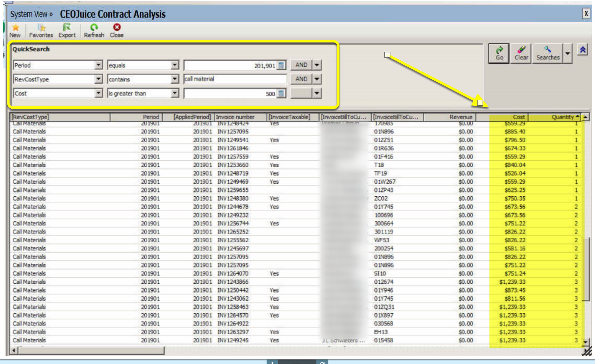
Task: Click the horizontal scrollbar thumb
Action: coord(91,351)
